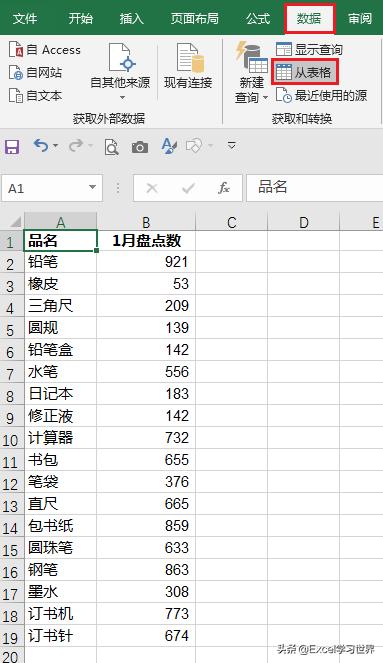The image size is (383, 663).
Task: Select row 1 header
Action: coord(12,242)
